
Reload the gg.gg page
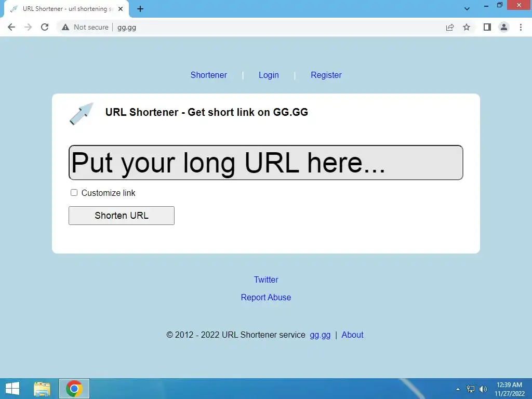click(x=45, y=27)
